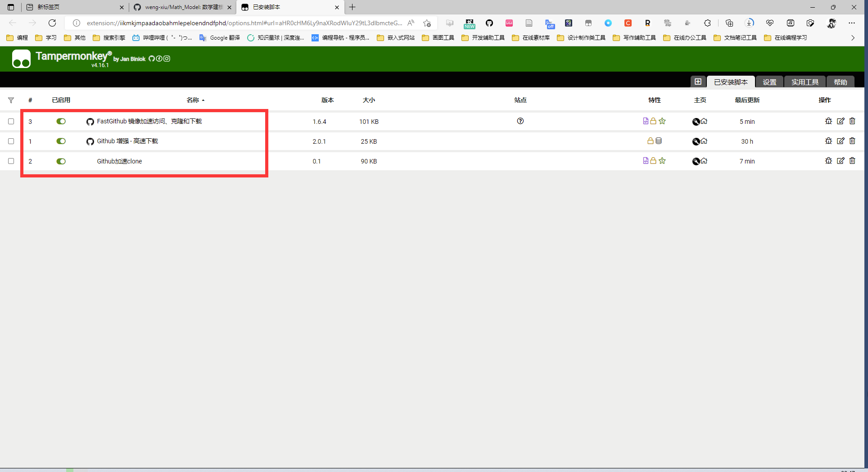Open the 编程导航 bookmark
This screenshot has height=472, width=868.
[x=340, y=38]
